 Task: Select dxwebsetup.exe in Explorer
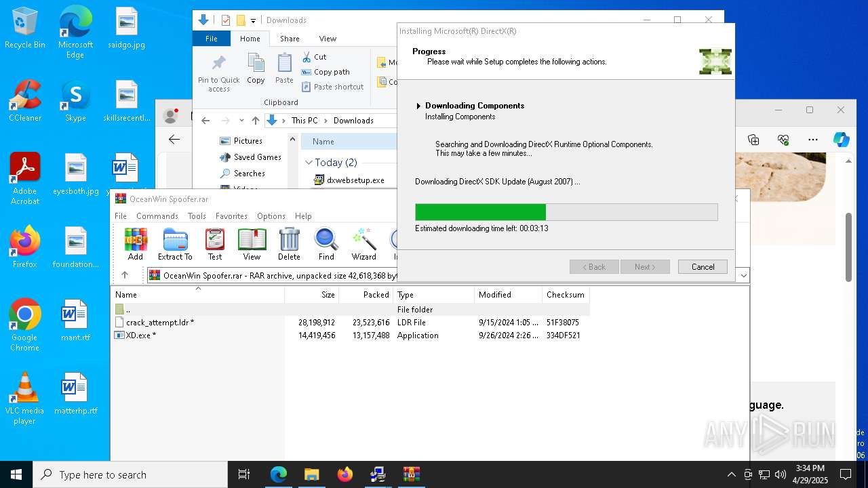click(349, 180)
